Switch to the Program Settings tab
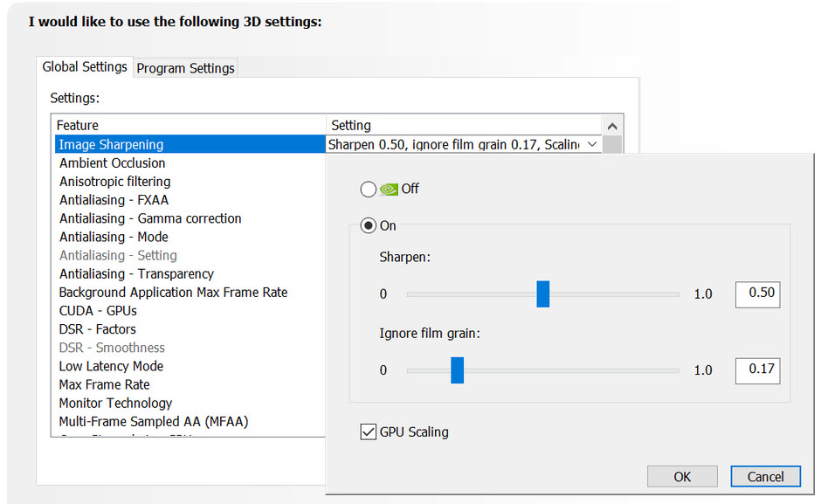The width and height of the screenshot is (821, 504). [185, 68]
